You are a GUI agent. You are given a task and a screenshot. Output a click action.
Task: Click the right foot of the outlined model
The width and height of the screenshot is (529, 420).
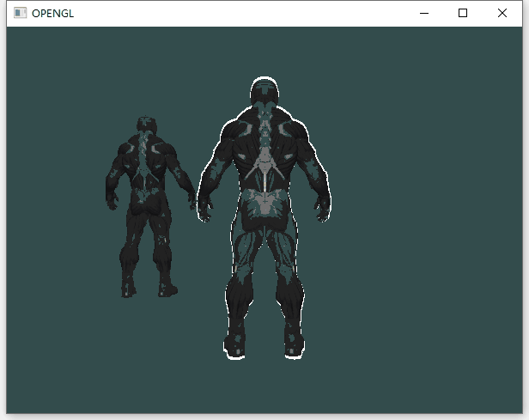[292, 345]
